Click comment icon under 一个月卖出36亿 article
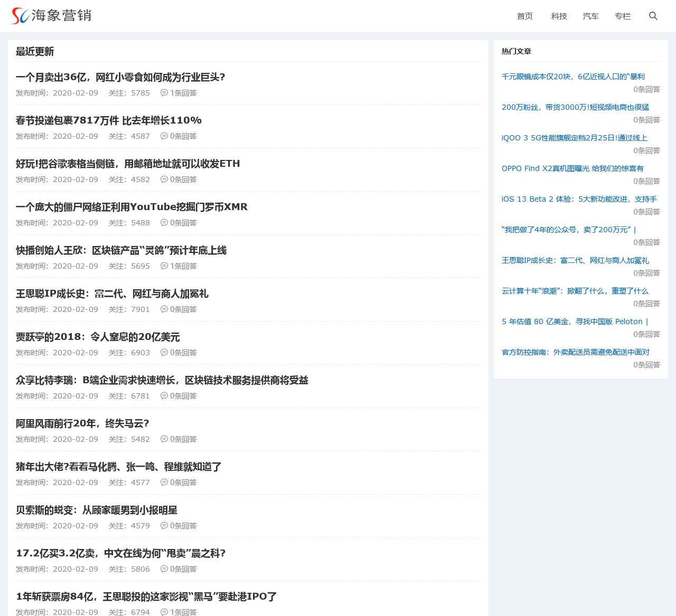 [x=164, y=93]
